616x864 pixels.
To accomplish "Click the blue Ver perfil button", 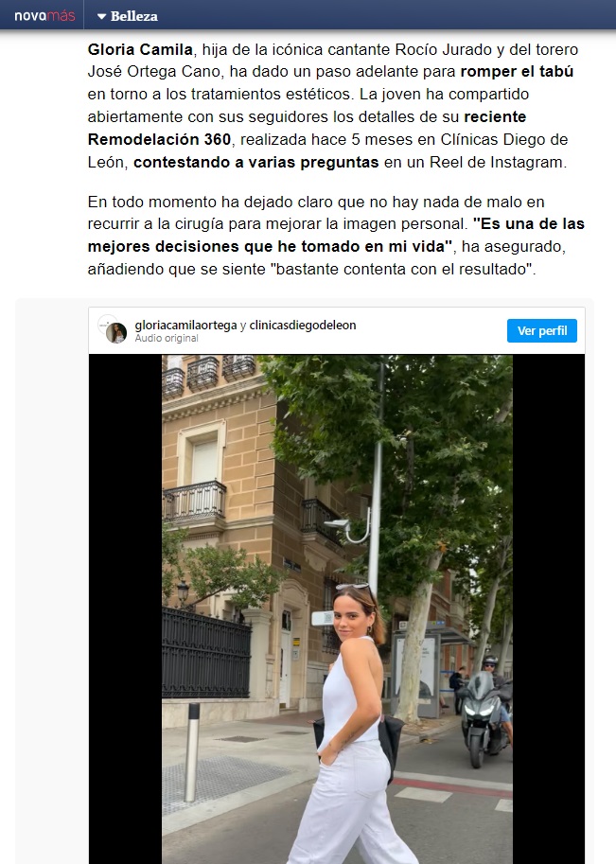I will tap(541, 330).
